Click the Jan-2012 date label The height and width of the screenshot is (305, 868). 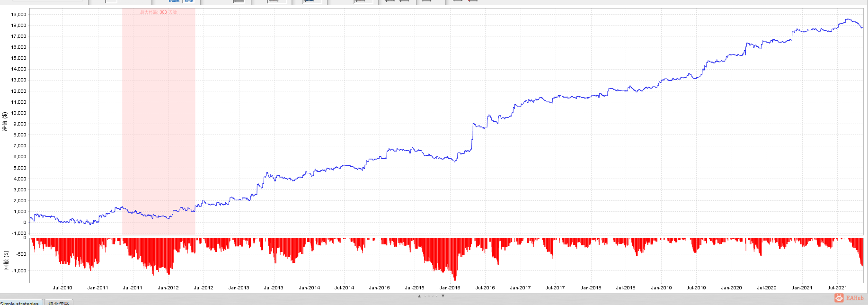point(168,288)
